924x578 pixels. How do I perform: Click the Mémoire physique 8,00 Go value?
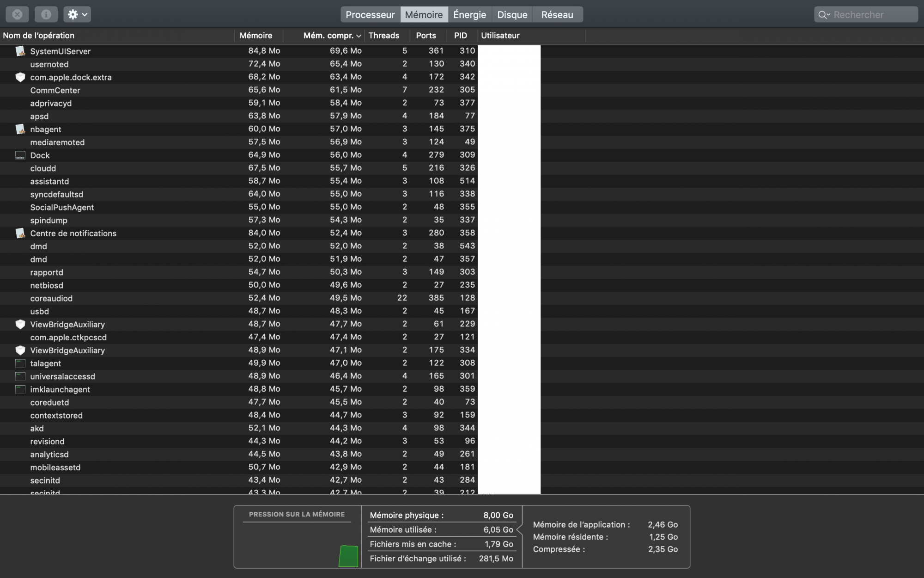pyautogui.click(x=498, y=515)
